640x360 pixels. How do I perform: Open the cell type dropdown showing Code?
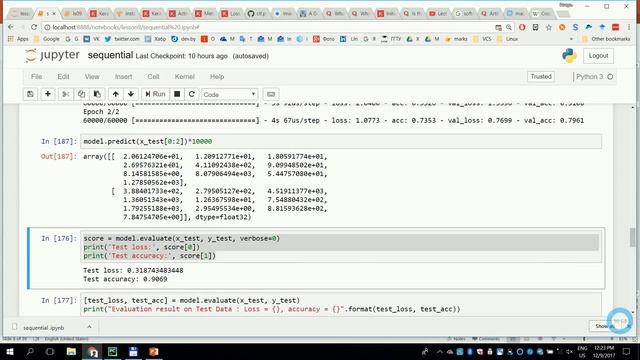(229, 95)
